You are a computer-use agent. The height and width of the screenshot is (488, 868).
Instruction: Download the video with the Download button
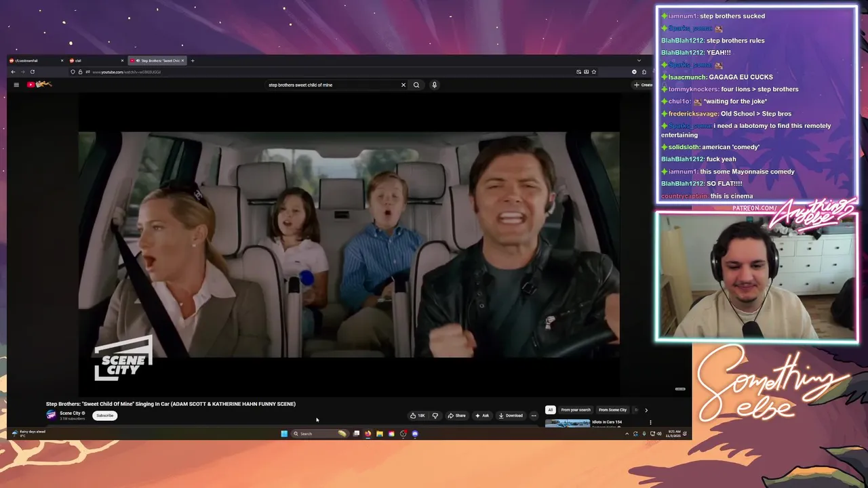(x=511, y=415)
